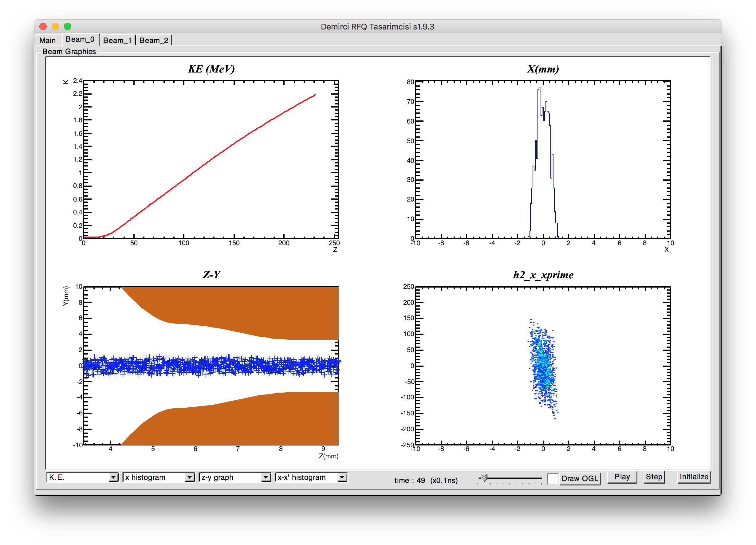Select the Beam_2 tab
The image size is (756, 545).
[154, 40]
